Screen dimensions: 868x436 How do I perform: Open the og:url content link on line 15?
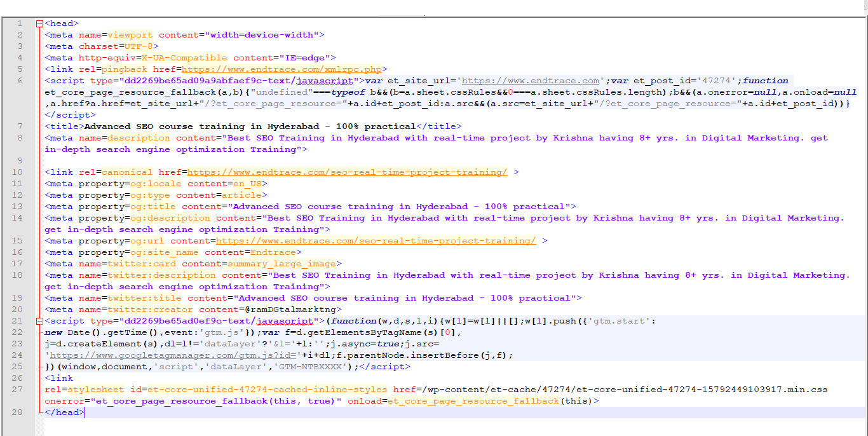[376, 241]
